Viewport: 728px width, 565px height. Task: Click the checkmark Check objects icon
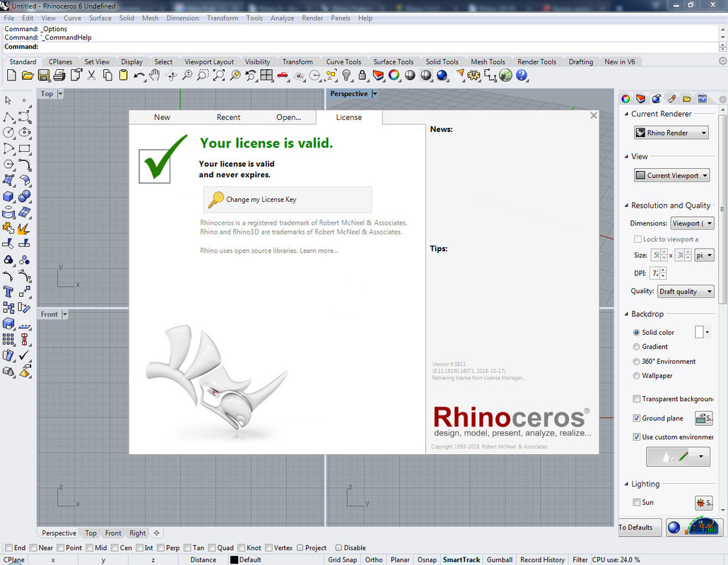pos(24,355)
